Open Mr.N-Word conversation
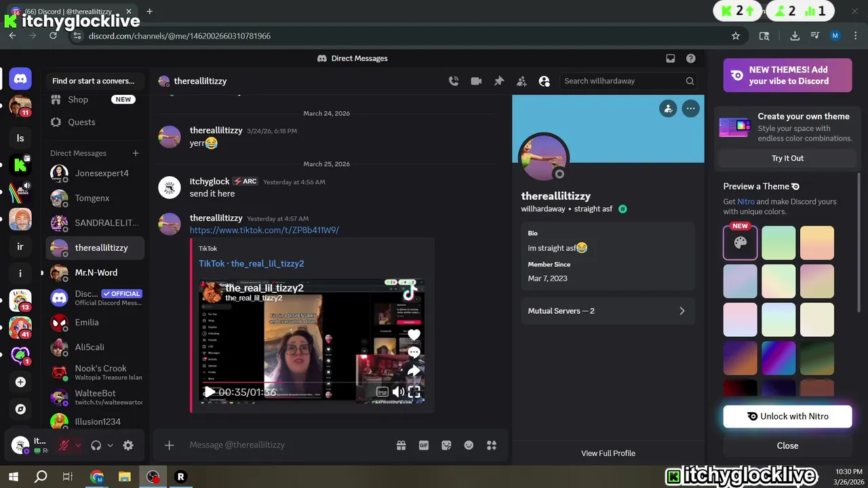The height and width of the screenshot is (488, 868). (95, 272)
